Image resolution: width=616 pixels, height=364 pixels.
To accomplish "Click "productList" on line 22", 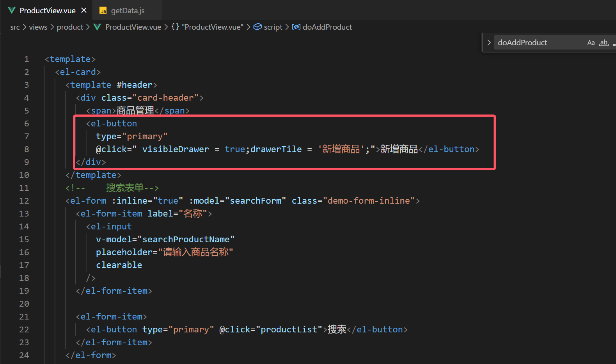I will [289, 330].
